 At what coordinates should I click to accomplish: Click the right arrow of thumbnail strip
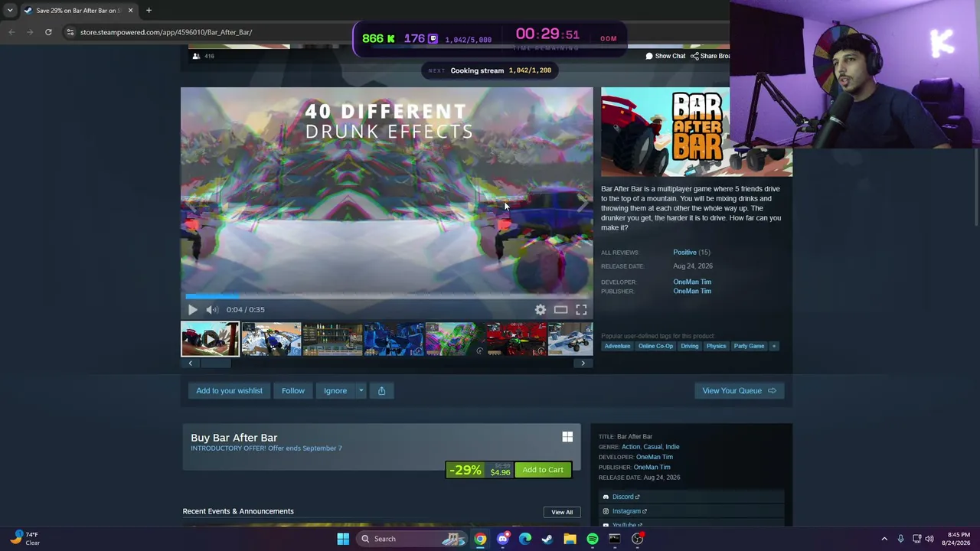[583, 364]
